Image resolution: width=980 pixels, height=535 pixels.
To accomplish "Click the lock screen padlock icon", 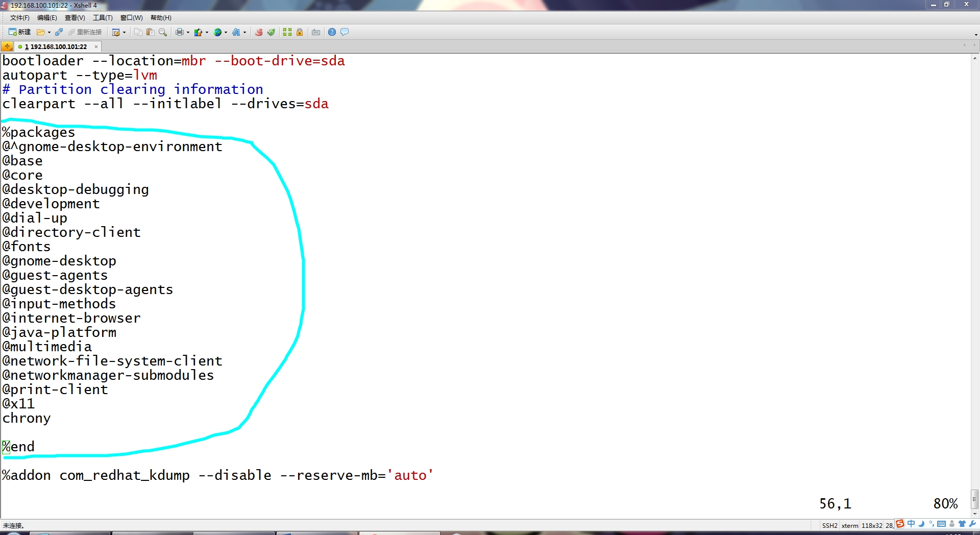I will point(300,32).
